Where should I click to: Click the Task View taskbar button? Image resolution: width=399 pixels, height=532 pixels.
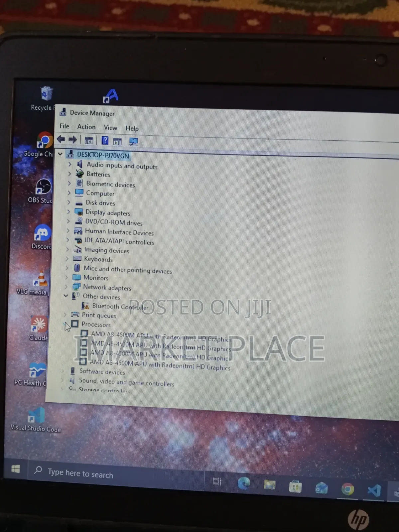click(217, 481)
